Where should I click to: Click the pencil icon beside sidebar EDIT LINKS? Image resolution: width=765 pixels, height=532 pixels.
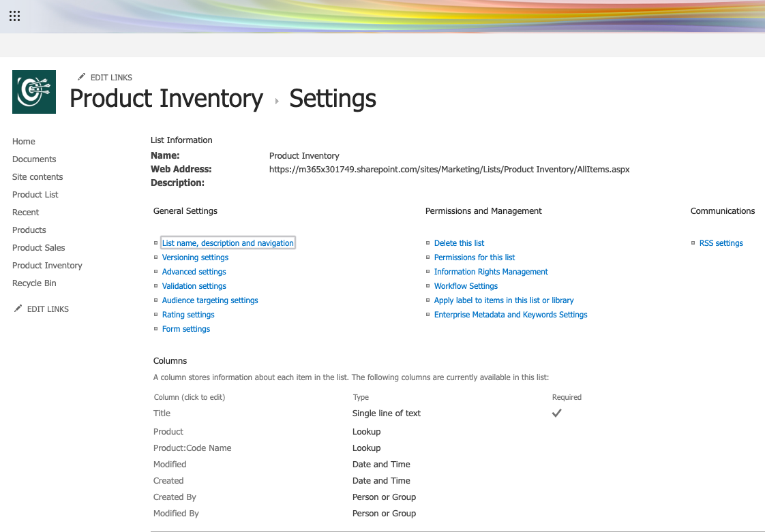tap(18, 309)
